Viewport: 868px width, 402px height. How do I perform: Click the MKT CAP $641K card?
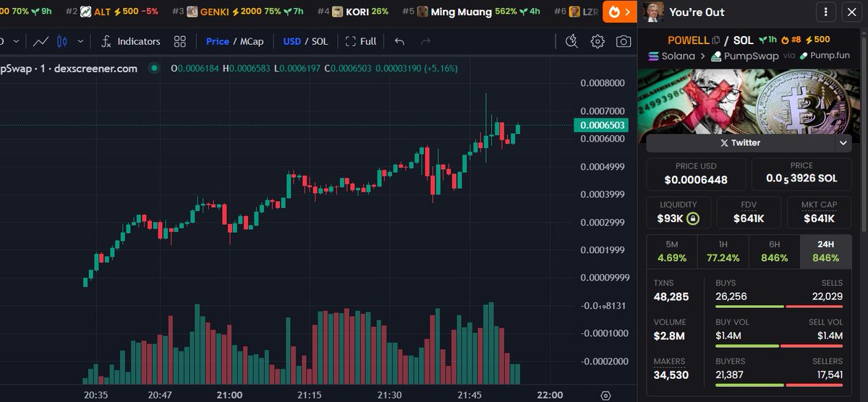tap(819, 213)
